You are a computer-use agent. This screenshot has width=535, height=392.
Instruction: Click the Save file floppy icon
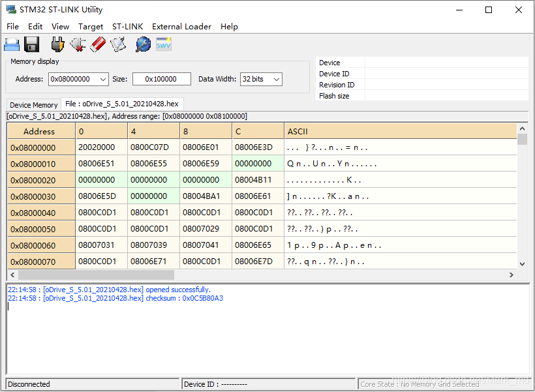pyautogui.click(x=32, y=45)
